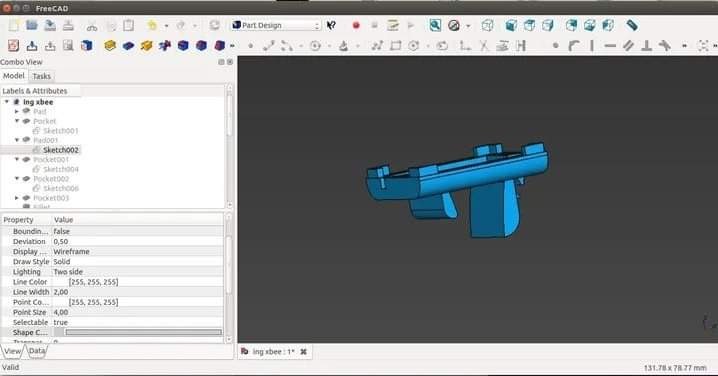This screenshot has height=376, width=718.
Task: Click the New document icon
Action: (x=13, y=25)
